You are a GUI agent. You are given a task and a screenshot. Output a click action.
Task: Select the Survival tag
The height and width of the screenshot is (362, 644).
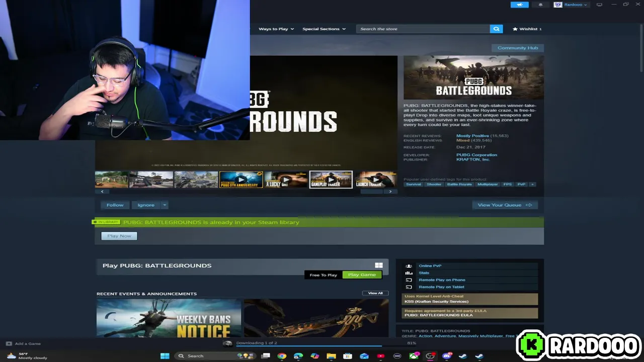coord(414,184)
